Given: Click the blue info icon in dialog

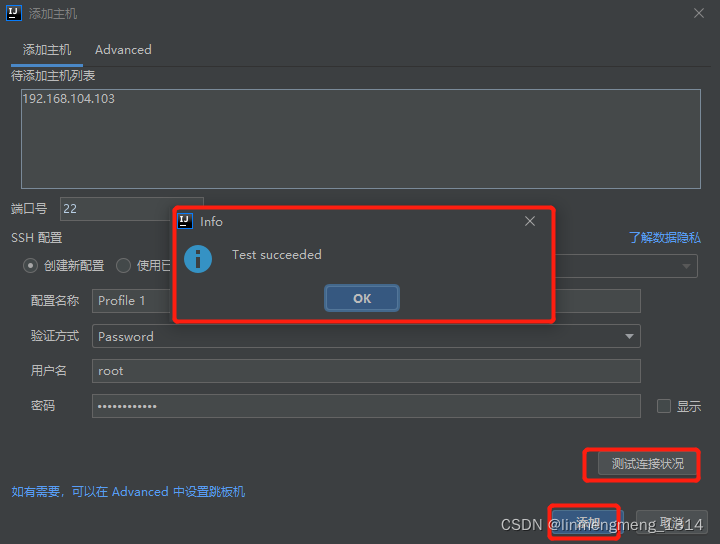Looking at the screenshot, I should tap(198, 259).
